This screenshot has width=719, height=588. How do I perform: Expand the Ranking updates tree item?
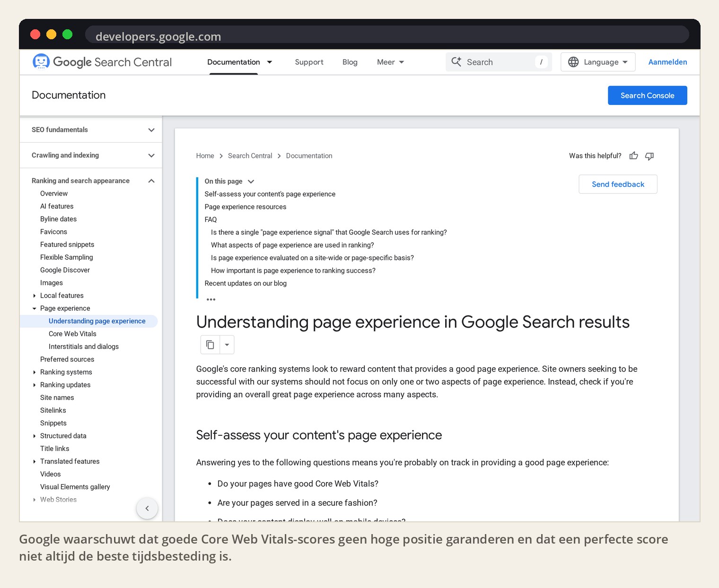pos(35,385)
